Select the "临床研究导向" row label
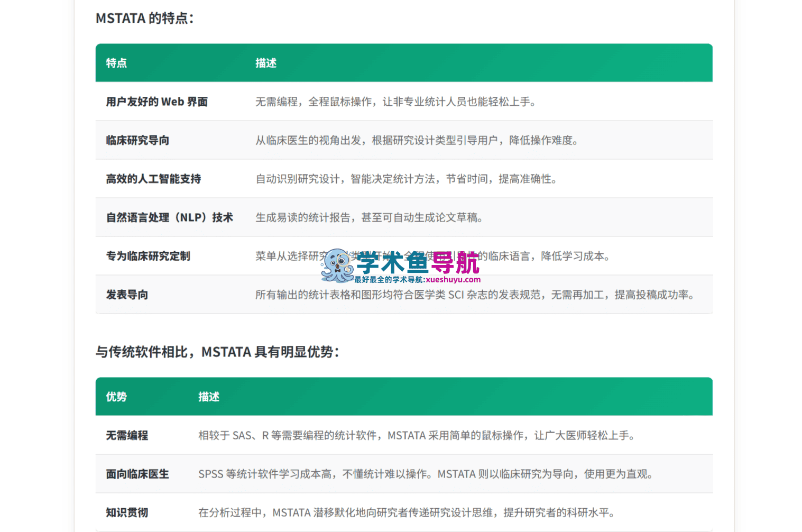802x532 pixels. [137, 140]
